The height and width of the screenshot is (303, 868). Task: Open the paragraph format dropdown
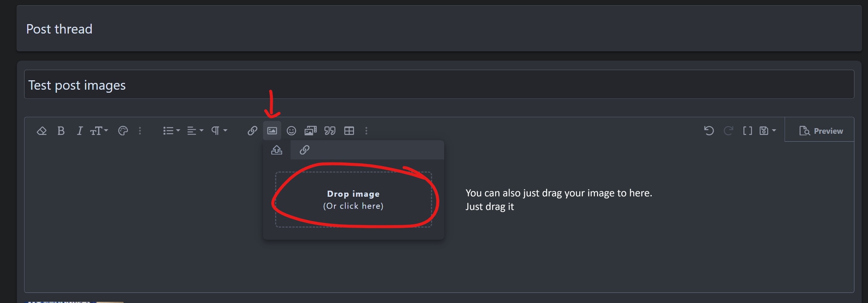pos(219,131)
